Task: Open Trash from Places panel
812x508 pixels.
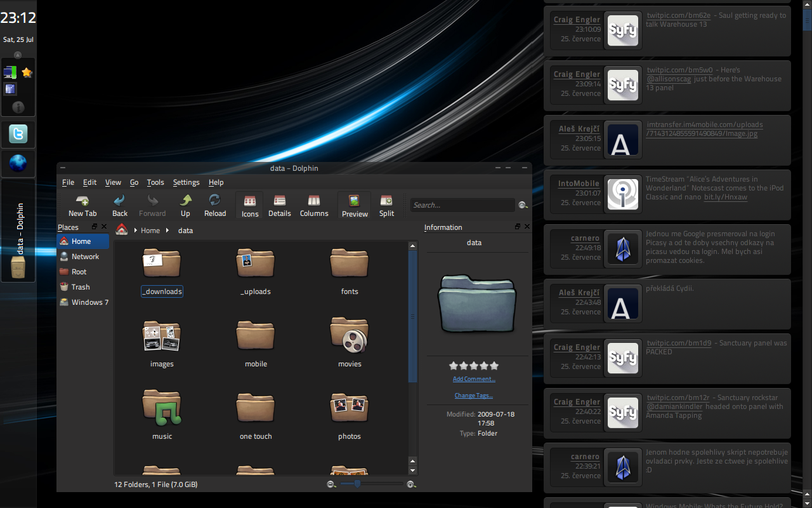Action: click(83, 287)
